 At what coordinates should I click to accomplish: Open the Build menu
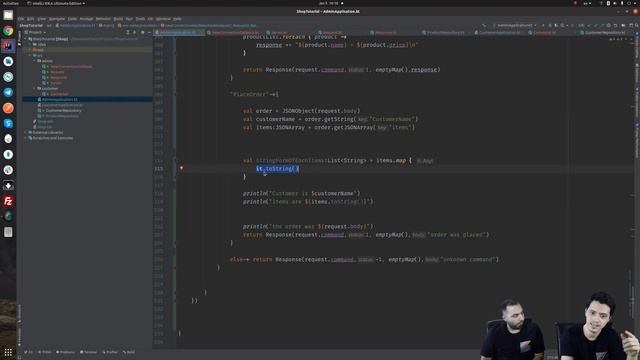118,19
